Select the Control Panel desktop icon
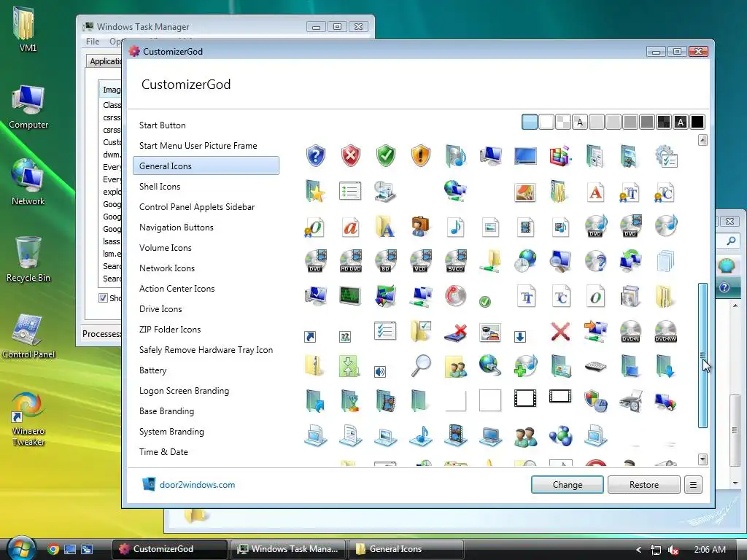Image resolution: width=747 pixels, height=560 pixels. click(x=28, y=336)
